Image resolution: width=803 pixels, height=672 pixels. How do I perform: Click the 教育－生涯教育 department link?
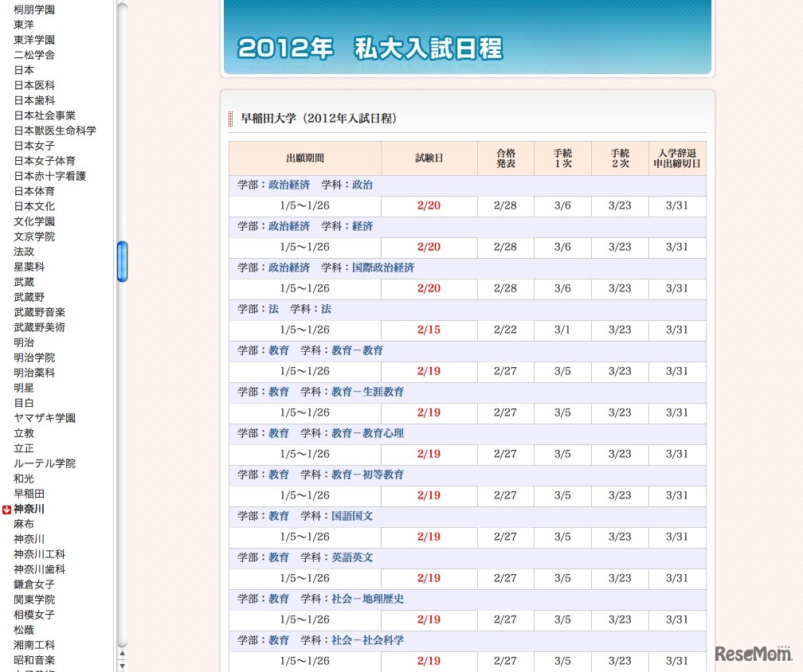(x=367, y=392)
